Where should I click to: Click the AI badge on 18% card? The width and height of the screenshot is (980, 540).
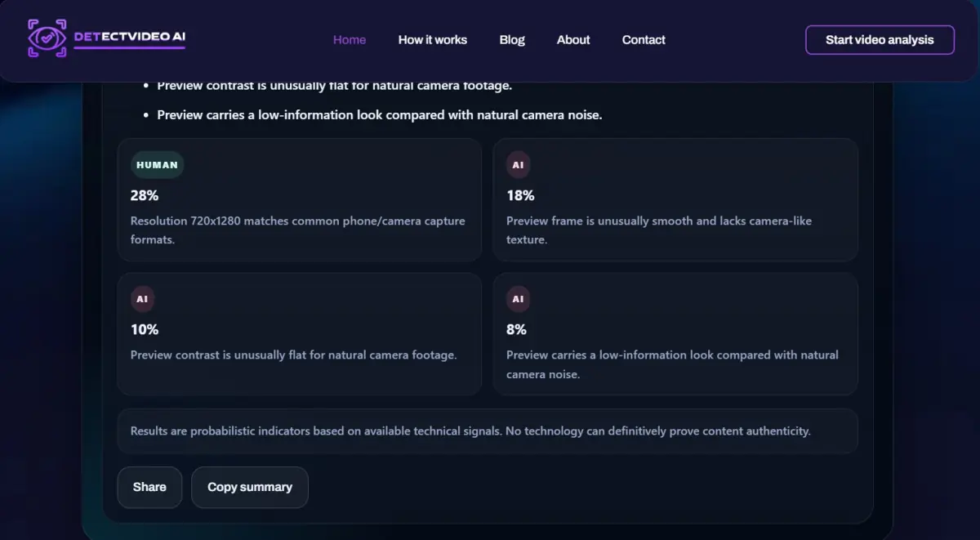[x=518, y=165]
